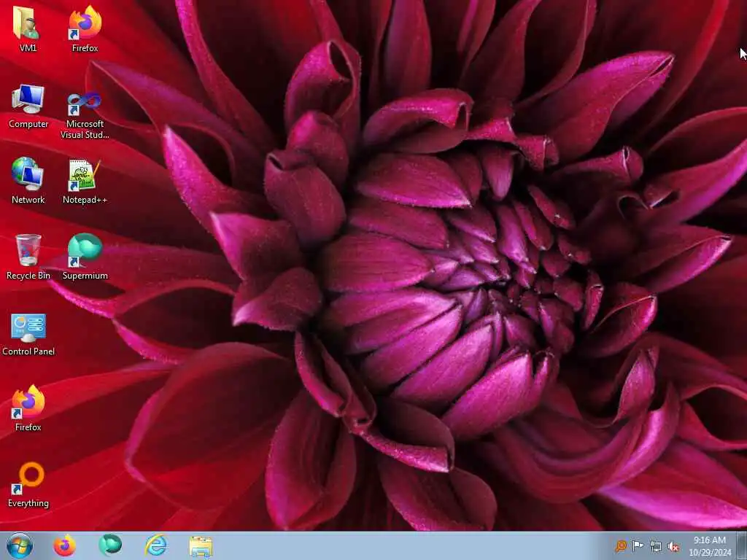Open the Windows Start menu
Screen dimensions: 747x560
pyautogui.click(x=20, y=545)
